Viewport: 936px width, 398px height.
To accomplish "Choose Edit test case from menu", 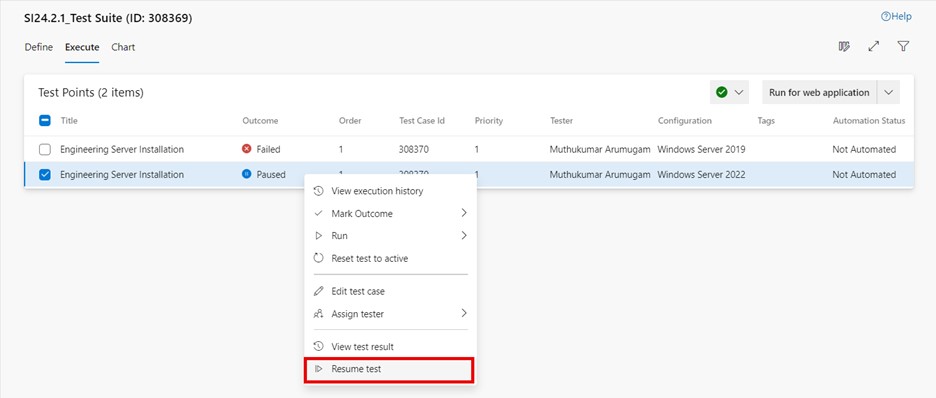I will click(390, 291).
